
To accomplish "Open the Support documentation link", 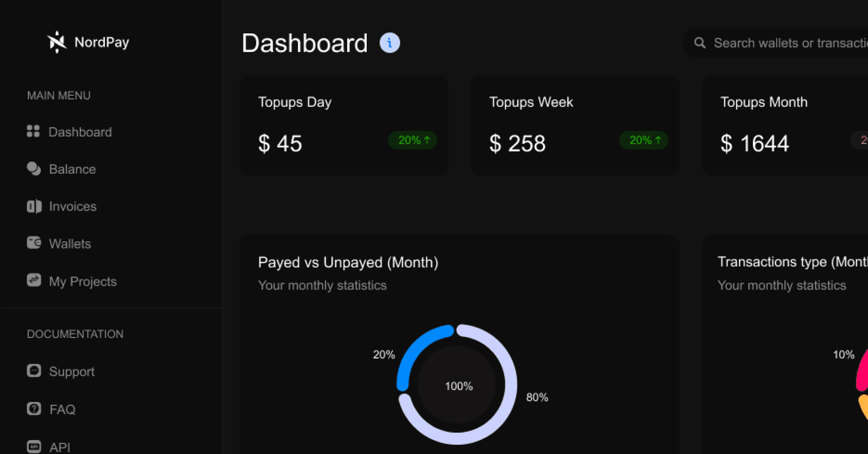I will coord(61,371).
